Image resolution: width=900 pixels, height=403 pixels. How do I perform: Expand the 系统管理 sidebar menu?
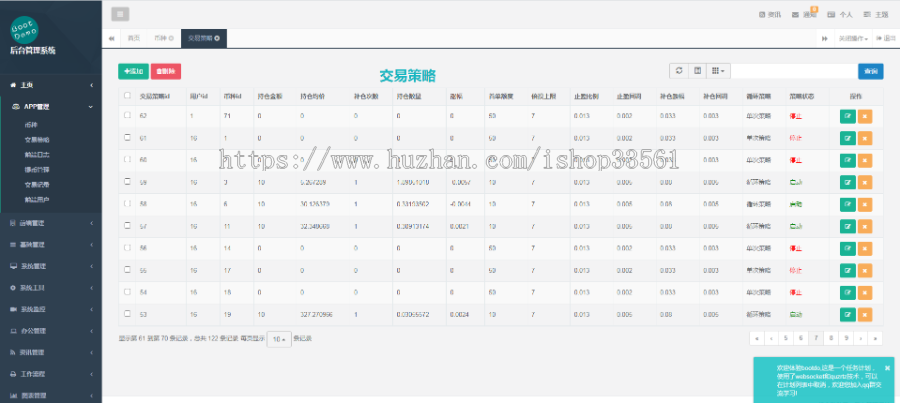coord(51,266)
